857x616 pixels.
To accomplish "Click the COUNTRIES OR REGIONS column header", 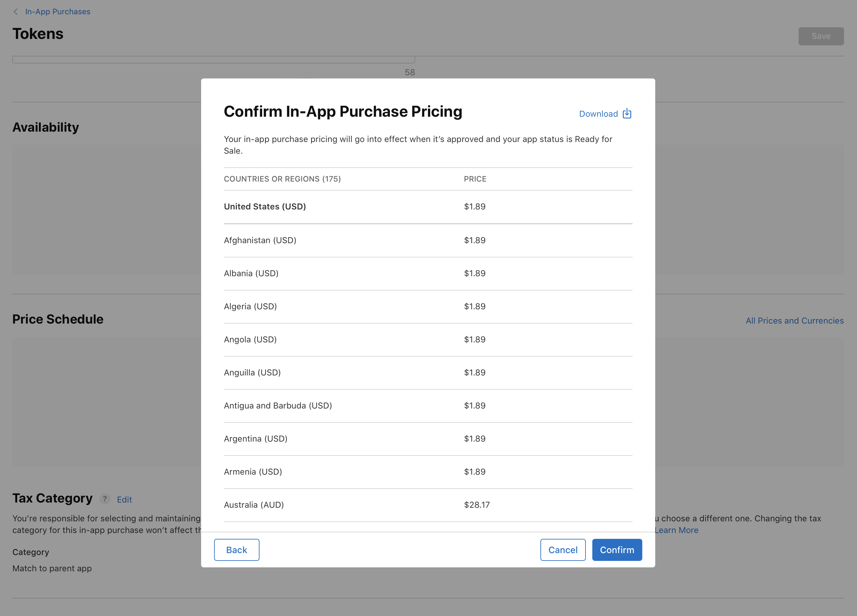I will click(x=282, y=179).
